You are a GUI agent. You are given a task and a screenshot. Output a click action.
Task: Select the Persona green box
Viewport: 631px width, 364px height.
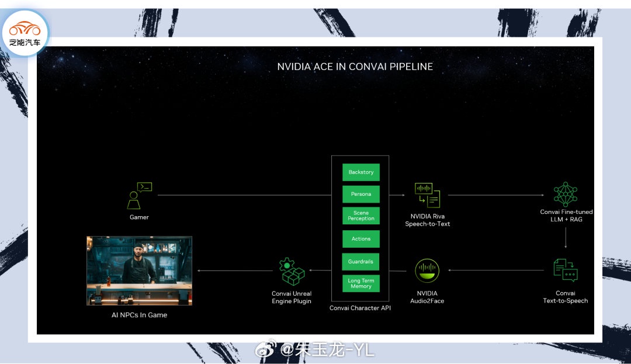(361, 194)
